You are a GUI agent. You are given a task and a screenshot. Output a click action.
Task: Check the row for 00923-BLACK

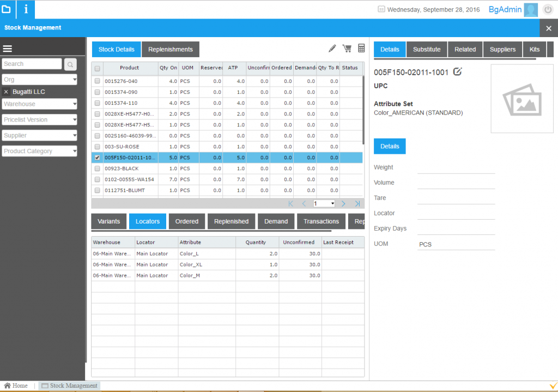pyautogui.click(x=97, y=169)
